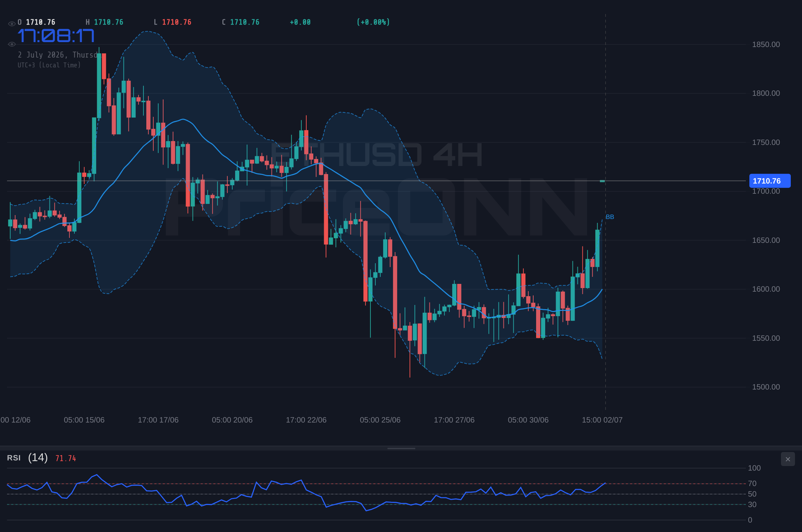Viewport: 802px width, 532px height.
Task: Click the 17:08:17 clock display
Action: click(56, 36)
